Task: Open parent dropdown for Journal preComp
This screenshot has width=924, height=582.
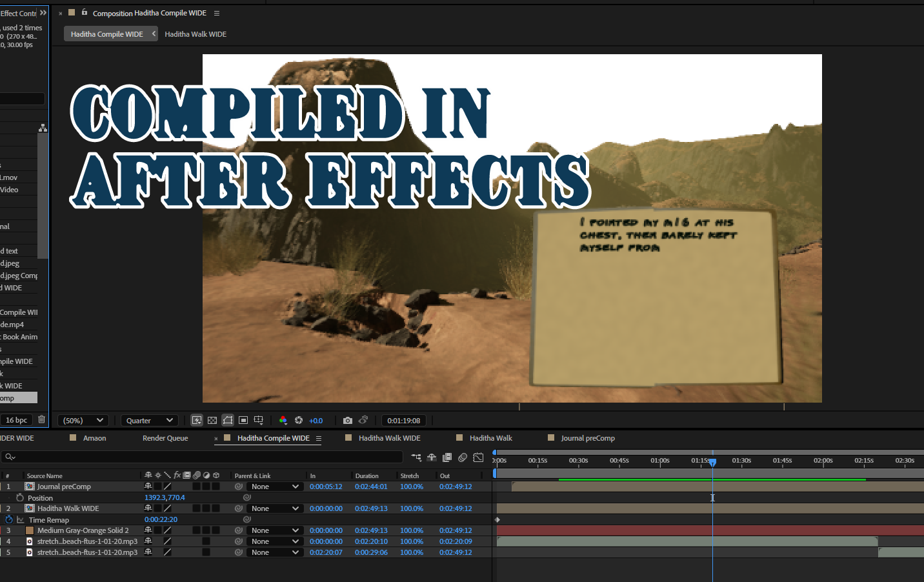Action: tap(275, 487)
